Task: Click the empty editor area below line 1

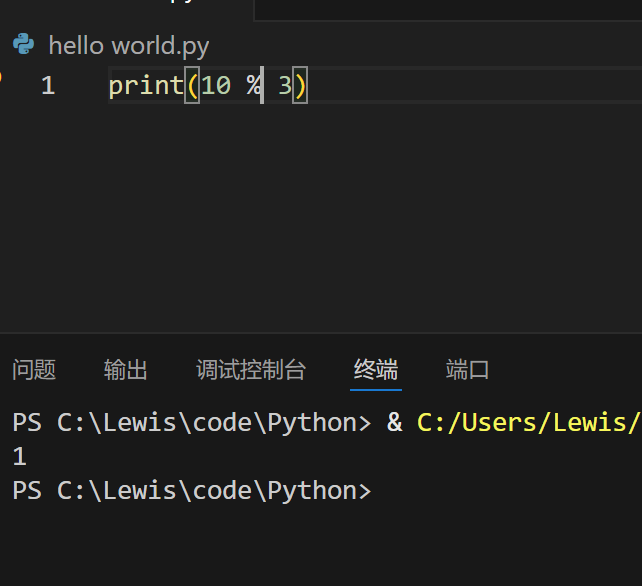Action: pos(320,220)
